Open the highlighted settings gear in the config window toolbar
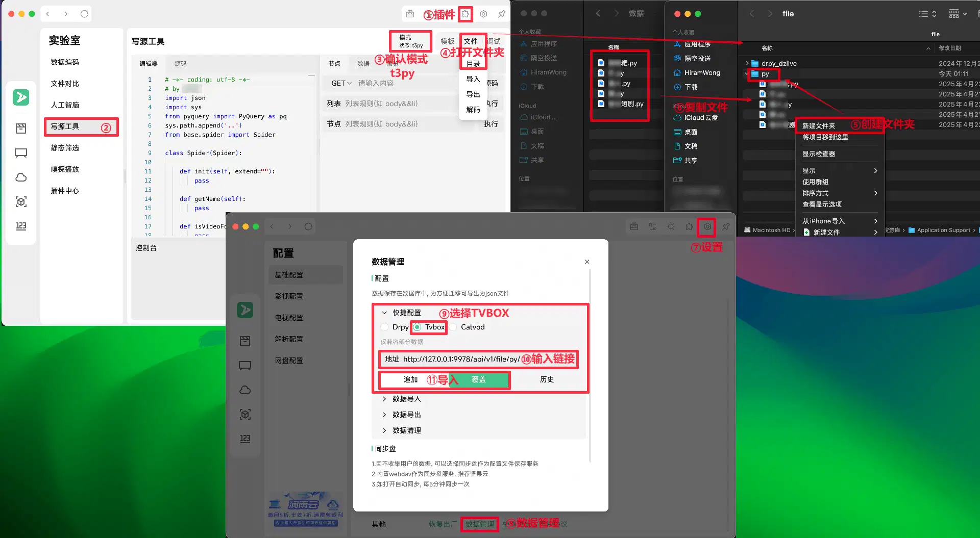The height and width of the screenshot is (538, 980). pyautogui.click(x=707, y=226)
